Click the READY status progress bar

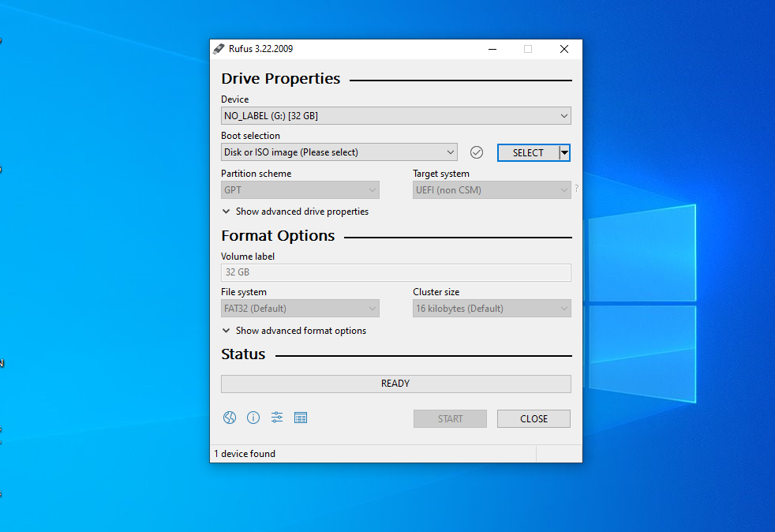[396, 384]
